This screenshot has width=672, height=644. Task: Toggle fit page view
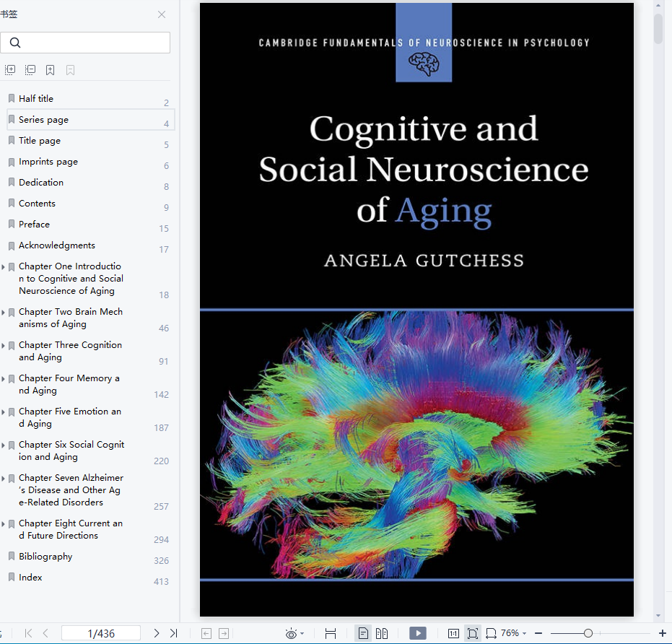click(x=472, y=633)
